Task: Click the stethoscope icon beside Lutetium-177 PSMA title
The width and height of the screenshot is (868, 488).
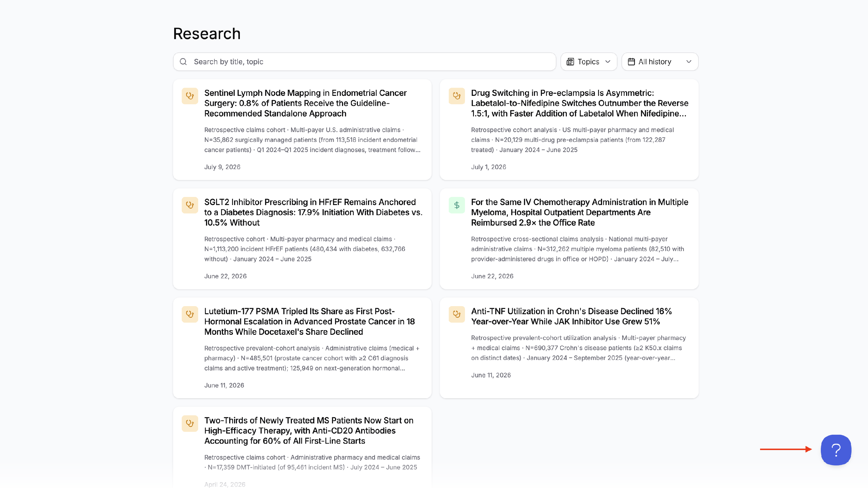Action: [190, 314]
